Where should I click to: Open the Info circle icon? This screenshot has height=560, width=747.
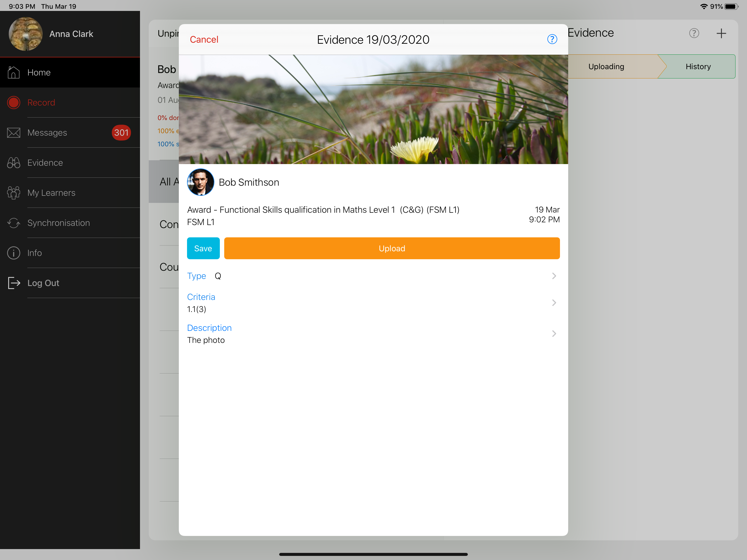tap(13, 253)
